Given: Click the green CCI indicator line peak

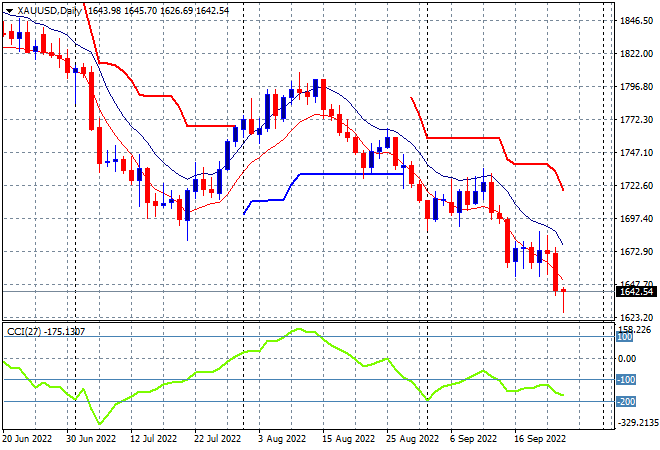Looking at the screenshot, I should pos(299,329).
